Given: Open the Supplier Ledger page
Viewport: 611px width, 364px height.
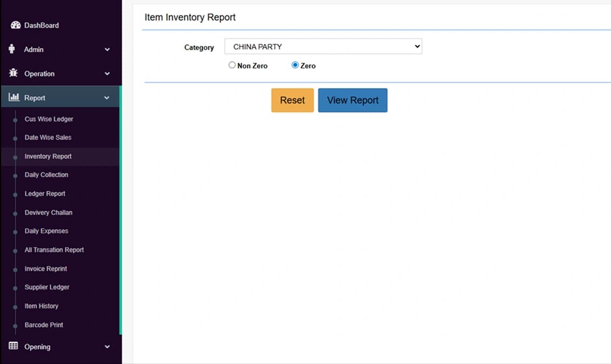Looking at the screenshot, I should pos(47,287).
